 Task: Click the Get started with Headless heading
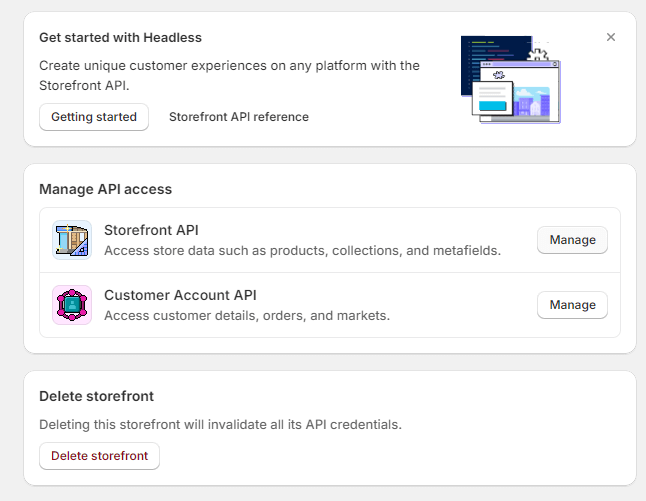[x=120, y=37]
